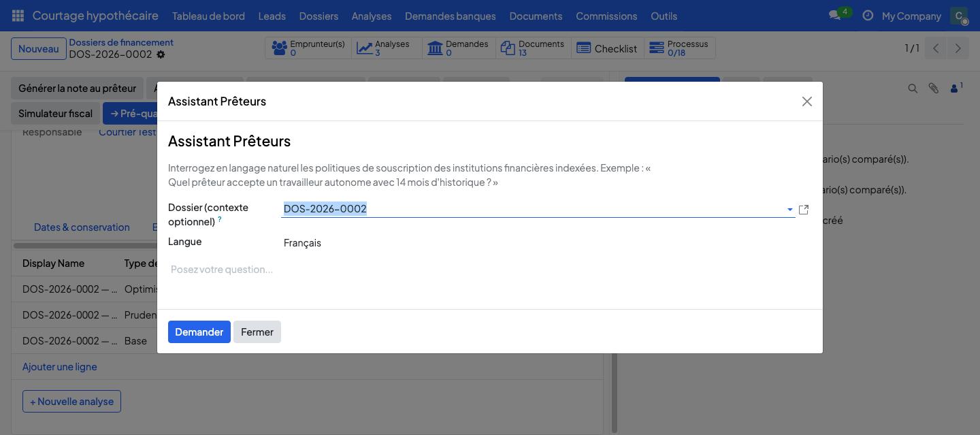Open the user avatar menu

click(959, 16)
